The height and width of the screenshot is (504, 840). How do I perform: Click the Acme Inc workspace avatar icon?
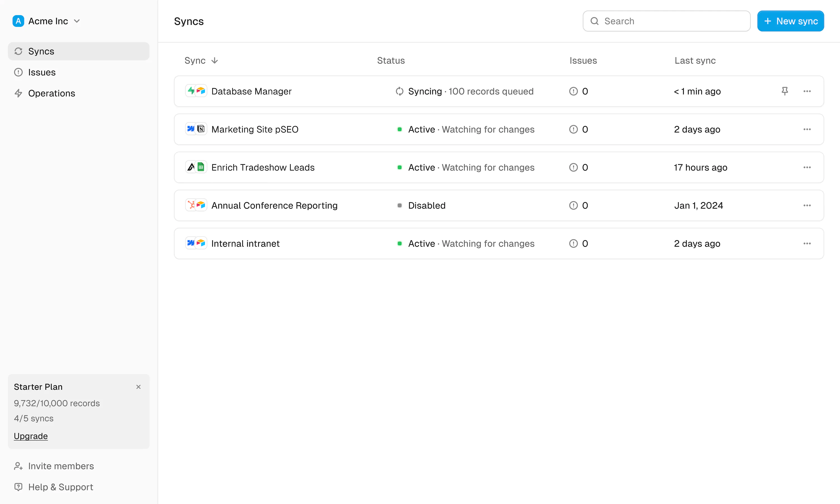pyautogui.click(x=18, y=21)
